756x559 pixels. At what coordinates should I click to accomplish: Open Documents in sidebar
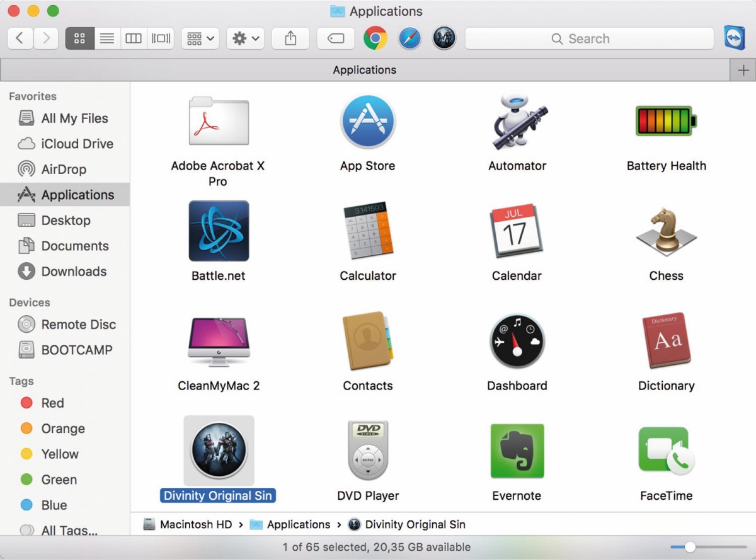[x=65, y=246]
